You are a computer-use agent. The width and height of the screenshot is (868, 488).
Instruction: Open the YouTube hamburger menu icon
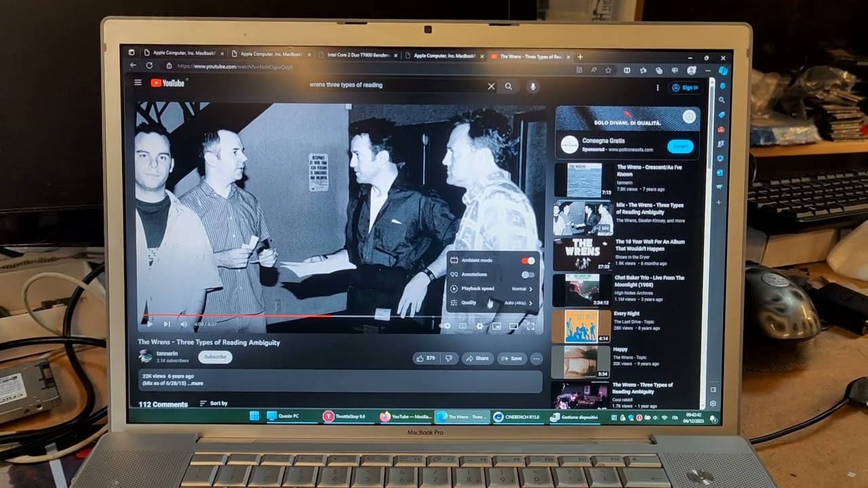[138, 83]
